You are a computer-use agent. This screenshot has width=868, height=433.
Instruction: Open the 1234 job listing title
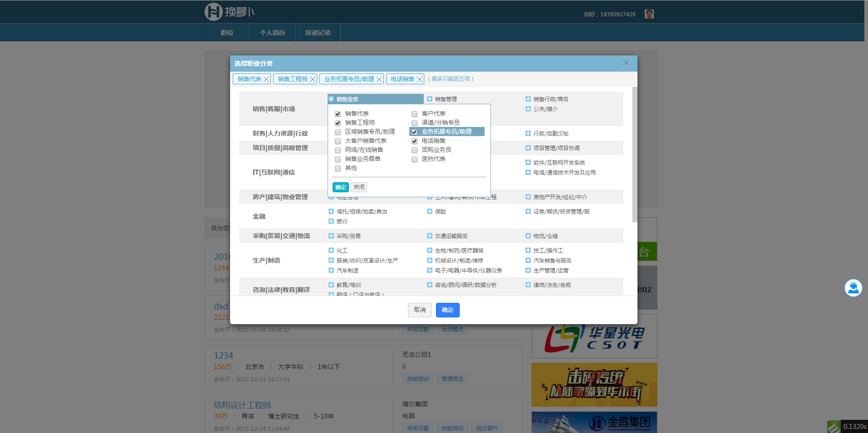[223, 355]
